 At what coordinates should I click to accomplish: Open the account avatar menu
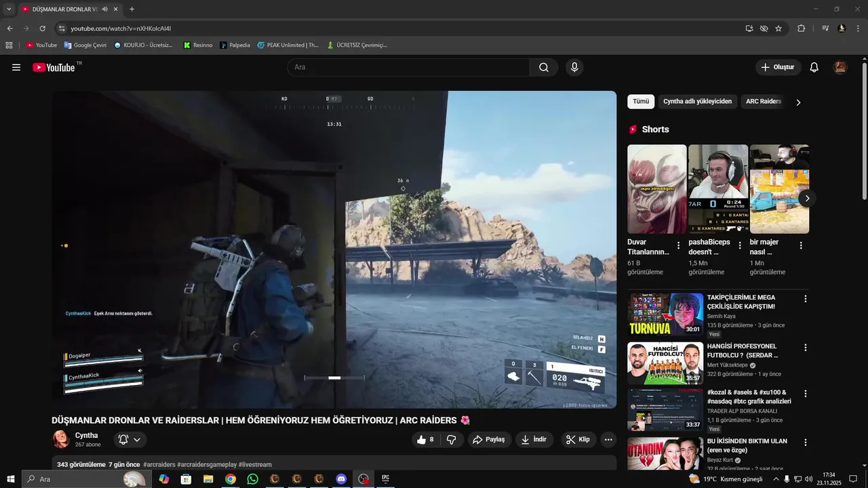pos(840,67)
